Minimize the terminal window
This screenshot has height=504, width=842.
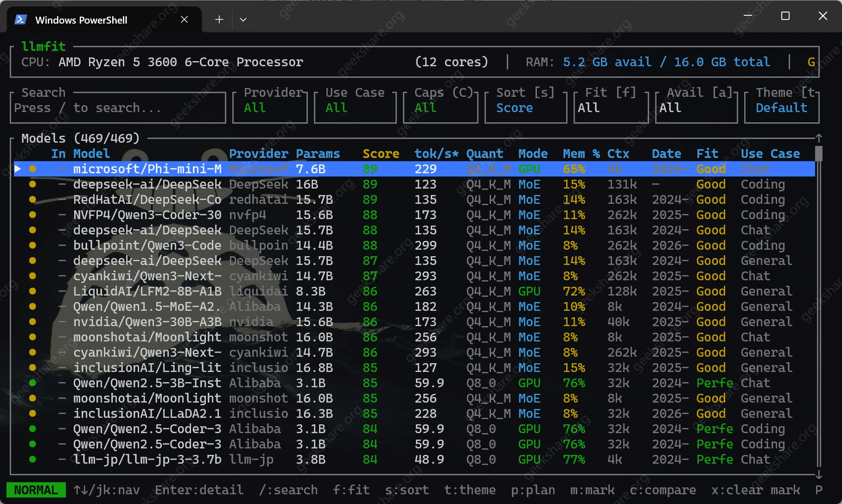pos(748,16)
